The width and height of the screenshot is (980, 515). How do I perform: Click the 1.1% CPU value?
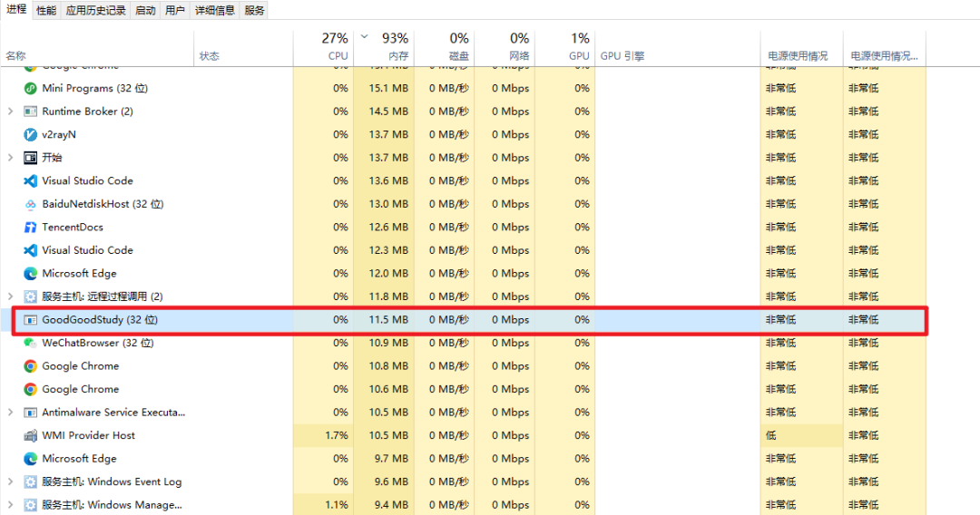tap(337, 504)
